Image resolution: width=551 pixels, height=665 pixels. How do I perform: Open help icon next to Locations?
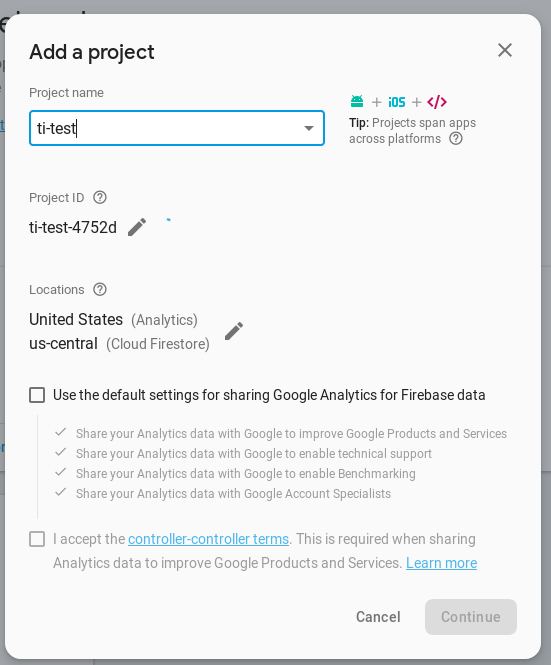pyautogui.click(x=100, y=290)
